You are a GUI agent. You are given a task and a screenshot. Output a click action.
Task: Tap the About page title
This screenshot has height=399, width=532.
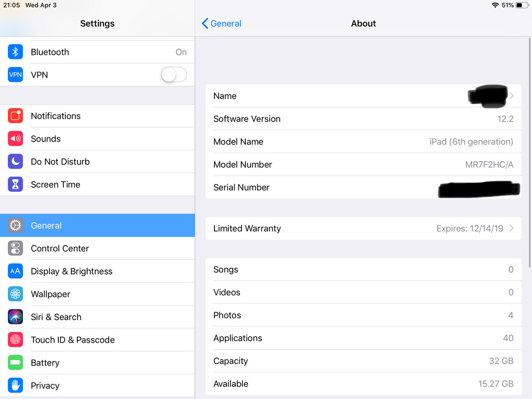pyautogui.click(x=363, y=23)
